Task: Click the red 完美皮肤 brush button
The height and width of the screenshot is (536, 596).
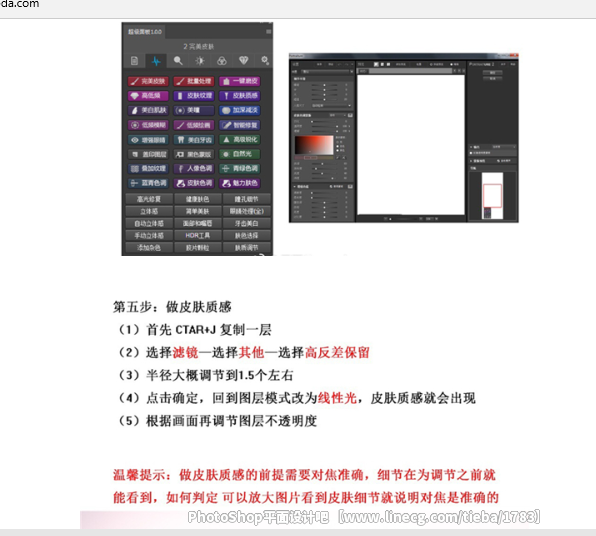Action: coord(148,81)
